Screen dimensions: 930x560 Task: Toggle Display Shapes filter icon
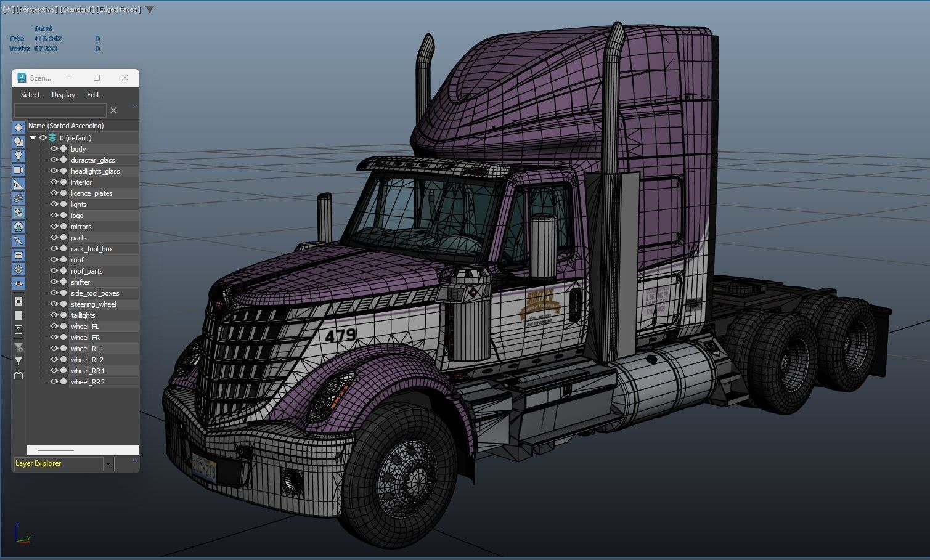coord(18,142)
